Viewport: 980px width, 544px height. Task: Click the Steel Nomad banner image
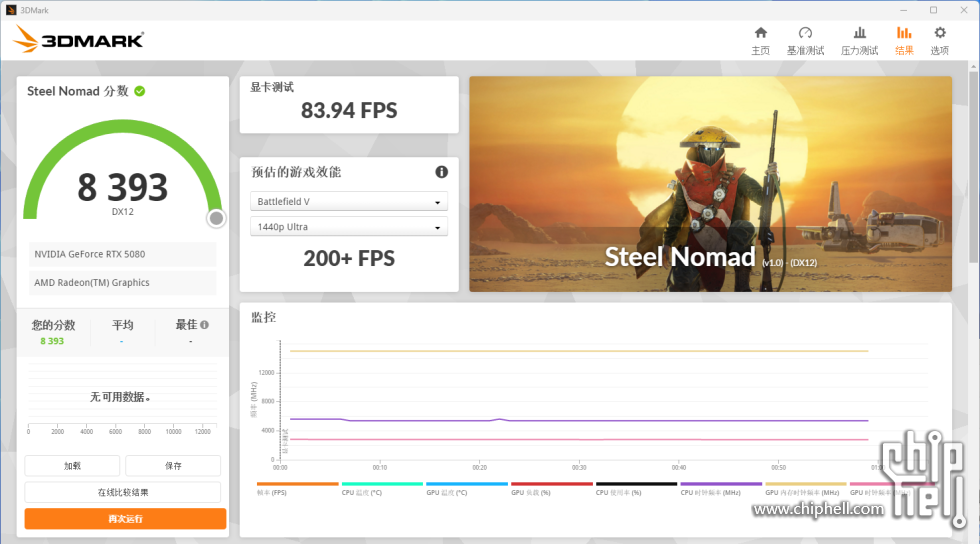tap(711, 184)
